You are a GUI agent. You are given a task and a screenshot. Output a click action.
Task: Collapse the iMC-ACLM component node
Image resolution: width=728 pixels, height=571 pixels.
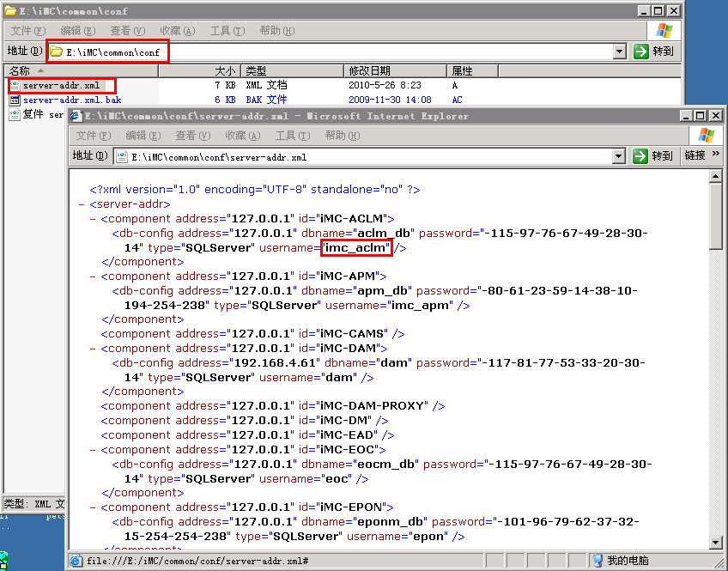[93, 219]
